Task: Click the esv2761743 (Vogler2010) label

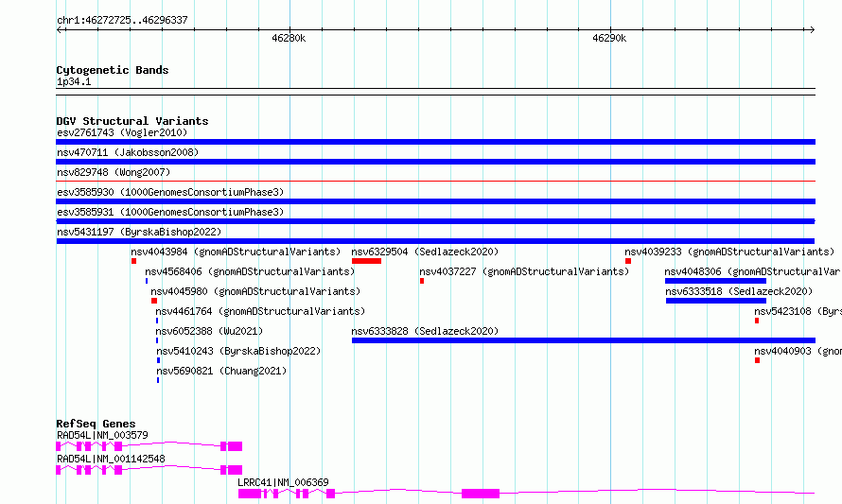Action: pos(122,132)
